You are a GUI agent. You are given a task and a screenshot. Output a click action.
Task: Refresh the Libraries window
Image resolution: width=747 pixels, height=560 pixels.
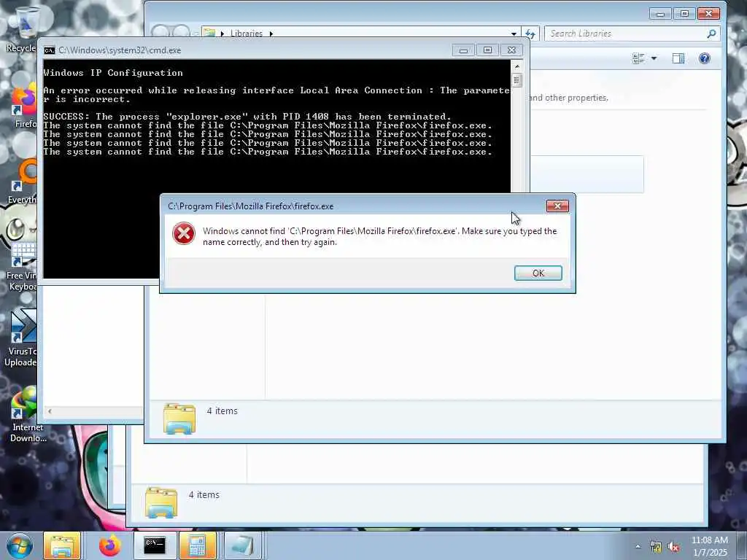530,34
